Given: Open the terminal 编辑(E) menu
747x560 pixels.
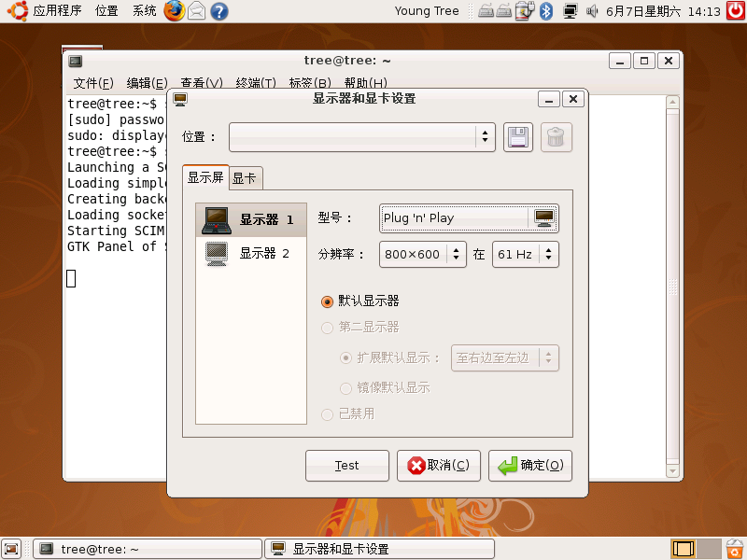Looking at the screenshot, I should tap(147, 83).
